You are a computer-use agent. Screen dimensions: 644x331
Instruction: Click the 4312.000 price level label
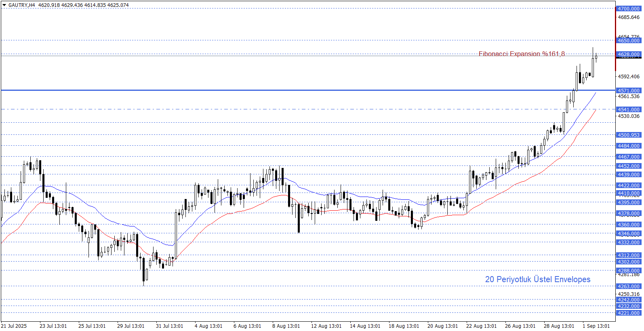(629, 256)
